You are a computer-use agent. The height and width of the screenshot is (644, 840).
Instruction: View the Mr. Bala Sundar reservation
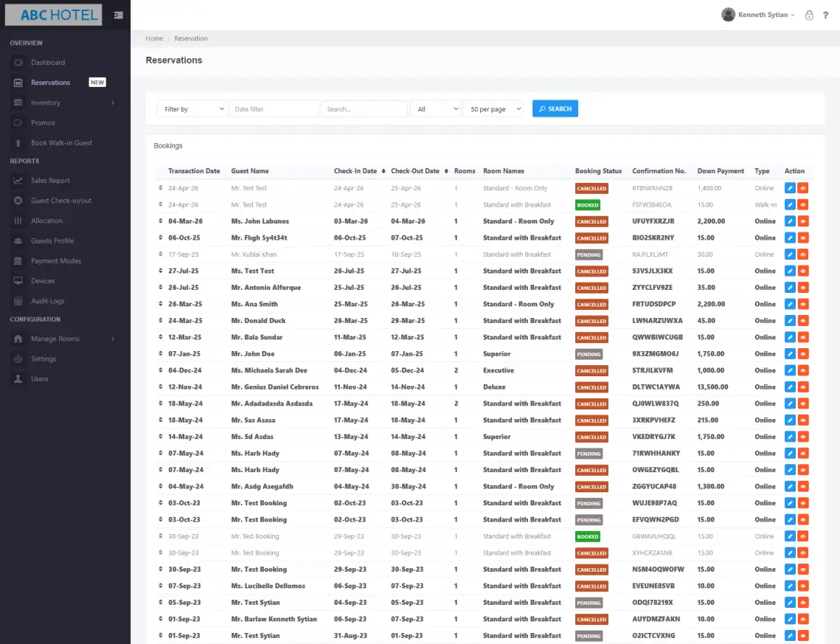coord(803,338)
